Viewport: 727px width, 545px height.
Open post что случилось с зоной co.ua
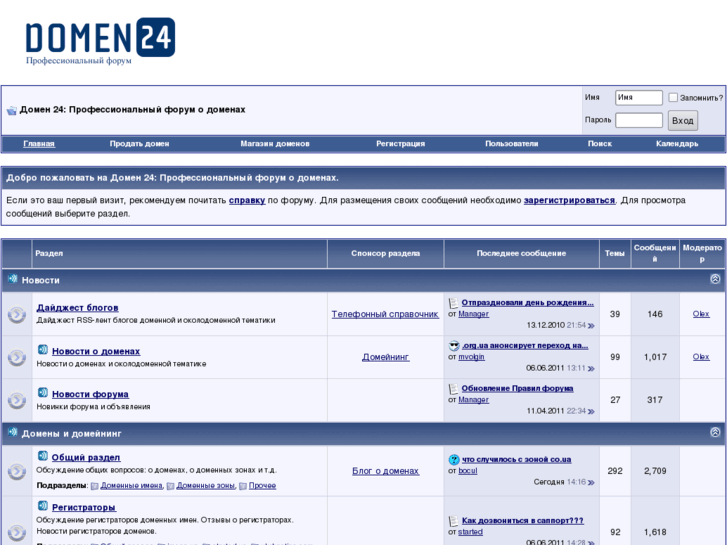pyautogui.click(x=517, y=459)
